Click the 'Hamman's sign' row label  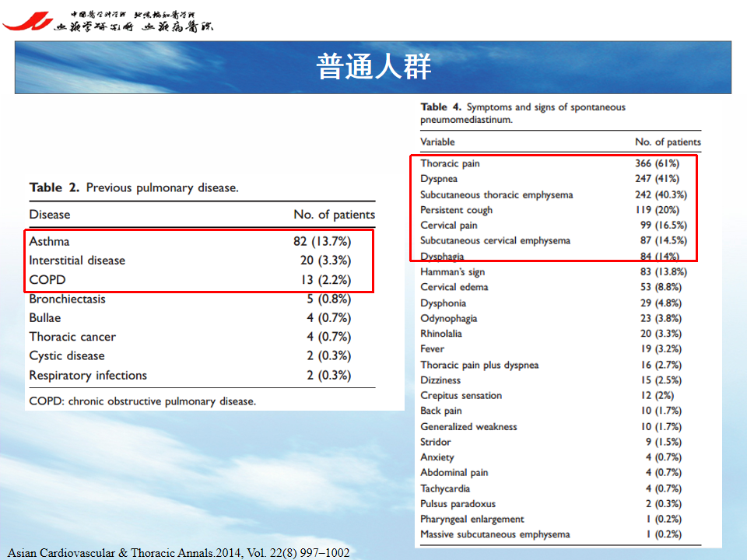click(x=453, y=272)
